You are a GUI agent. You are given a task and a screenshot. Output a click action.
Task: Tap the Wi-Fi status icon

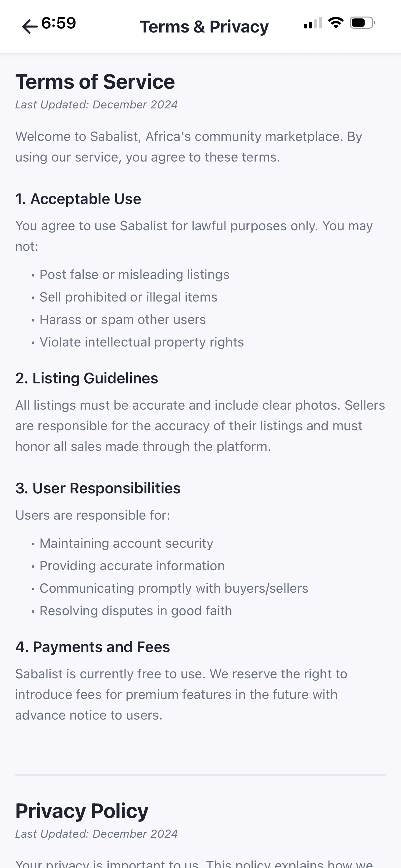pos(336,23)
